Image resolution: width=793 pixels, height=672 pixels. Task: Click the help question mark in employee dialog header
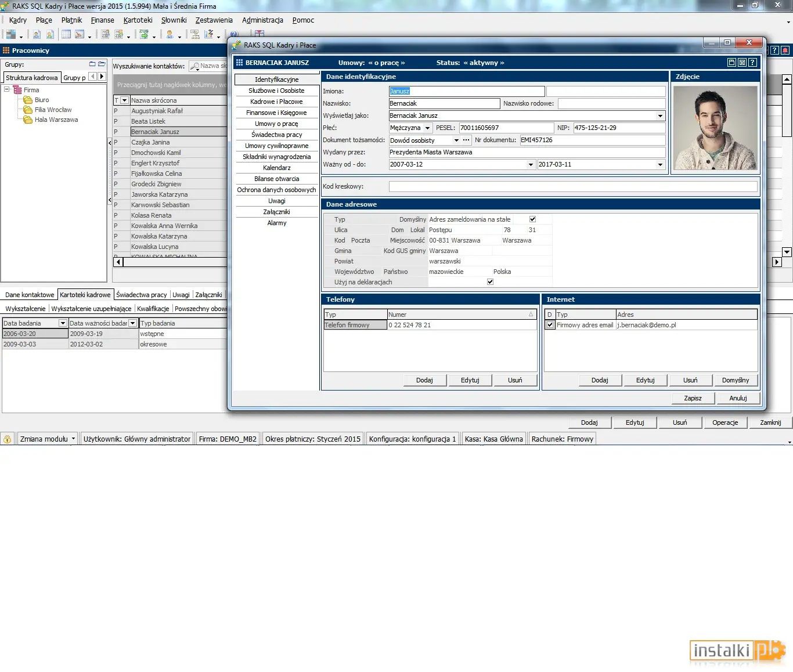[752, 63]
